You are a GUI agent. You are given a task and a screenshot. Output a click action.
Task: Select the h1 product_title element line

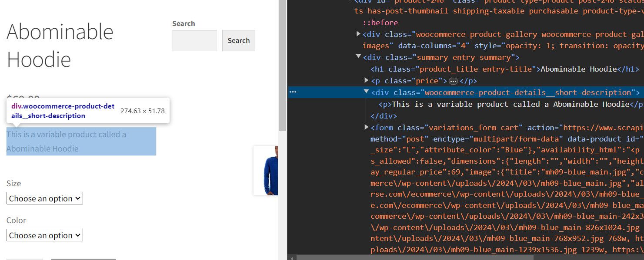tap(505, 69)
